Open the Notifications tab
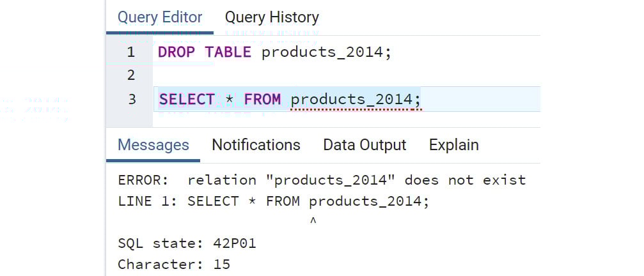 [x=256, y=145]
